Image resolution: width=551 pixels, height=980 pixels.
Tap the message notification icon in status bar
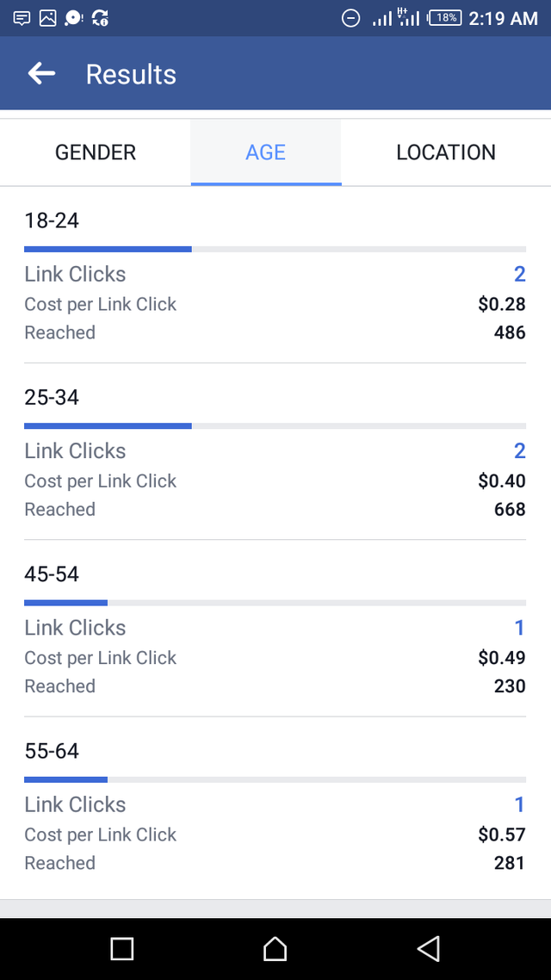(x=22, y=18)
